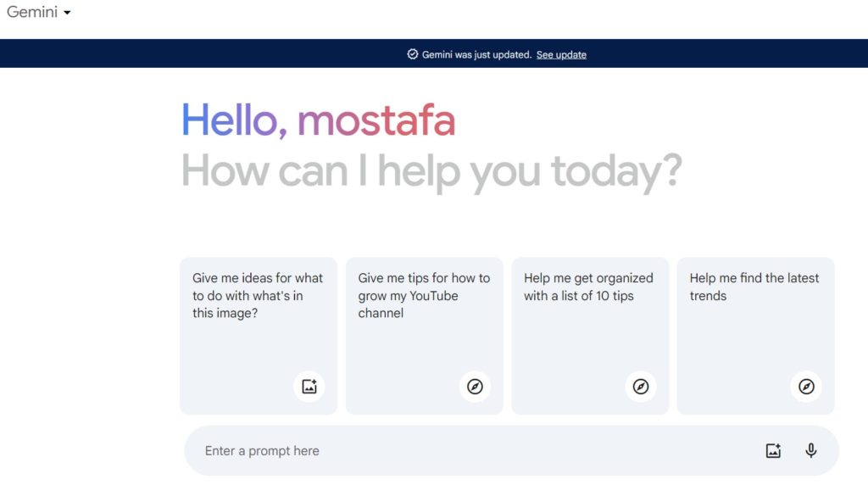
Task: Expand the Gemini model dropdown arrow
Action: (x=67, y=13)
